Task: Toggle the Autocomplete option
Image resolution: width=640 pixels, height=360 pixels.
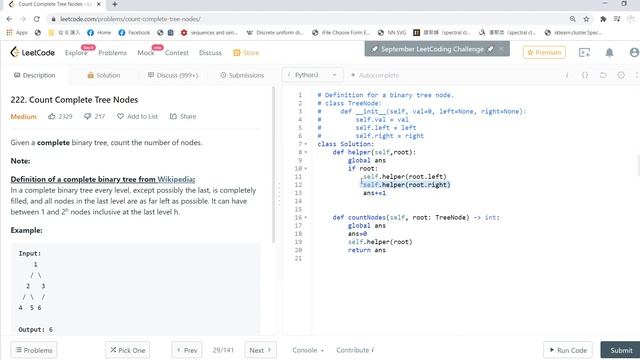Action: click(x=375, y=75)
